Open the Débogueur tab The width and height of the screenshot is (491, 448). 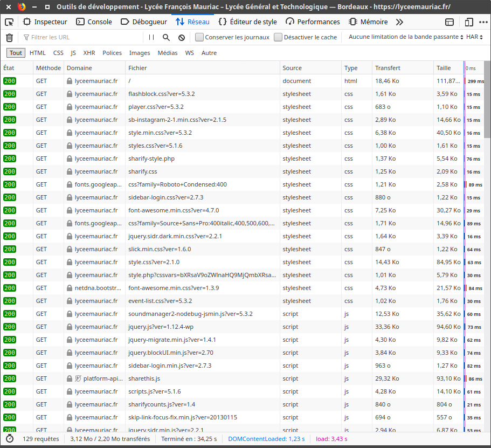[x=144, y=22]
